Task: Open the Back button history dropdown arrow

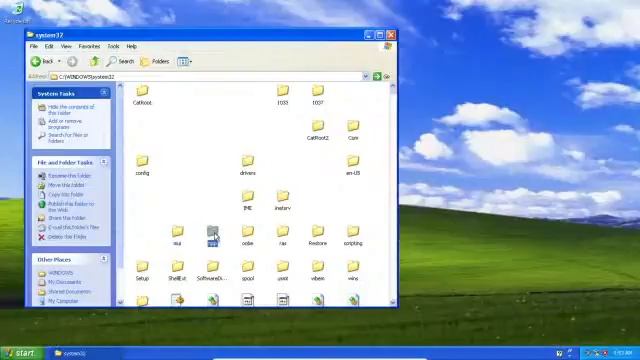Action: tap(60, 61)
